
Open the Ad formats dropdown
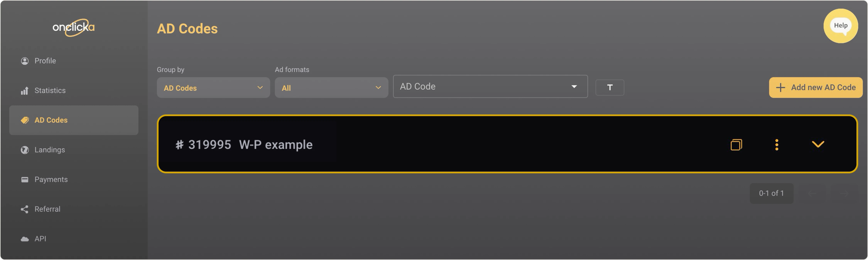click(331, 87)
